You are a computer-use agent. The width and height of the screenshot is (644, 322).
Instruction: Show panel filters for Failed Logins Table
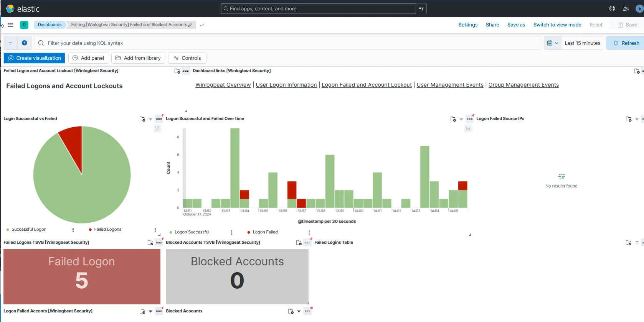pyautogui.click(x=637, y=243)
